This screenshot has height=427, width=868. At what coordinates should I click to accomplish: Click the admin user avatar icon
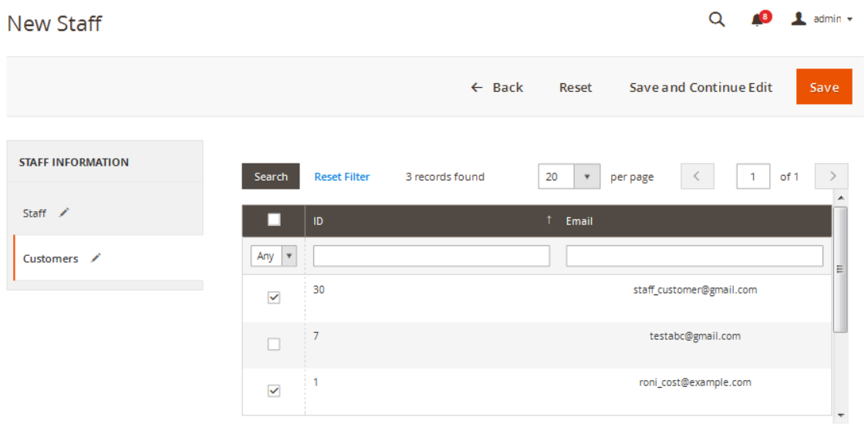tap(799, 18)
